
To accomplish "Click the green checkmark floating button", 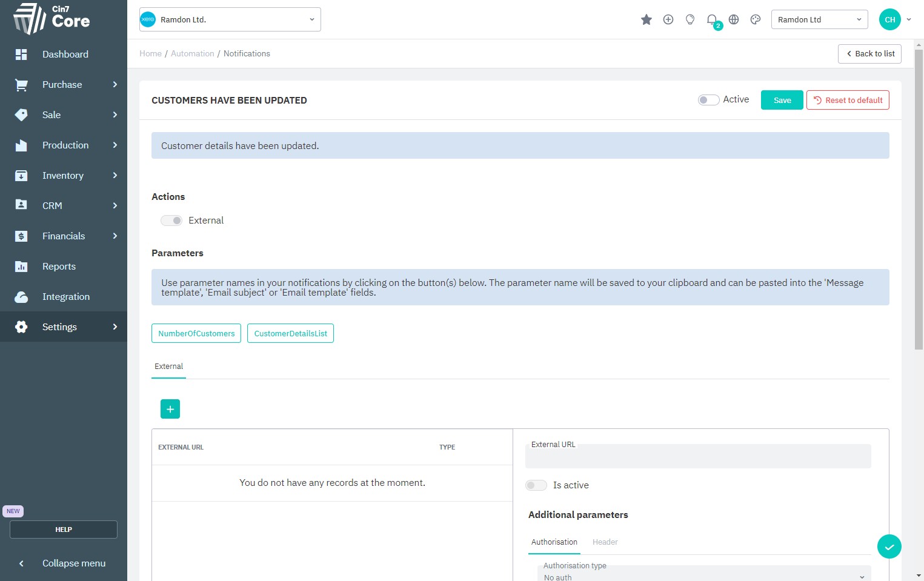I will pos(889,546).
